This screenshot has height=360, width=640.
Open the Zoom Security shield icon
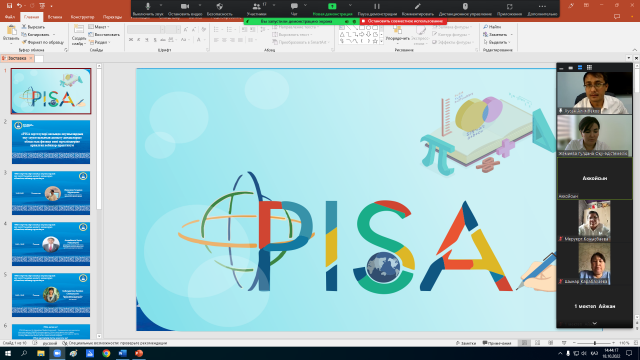point(220,6)
